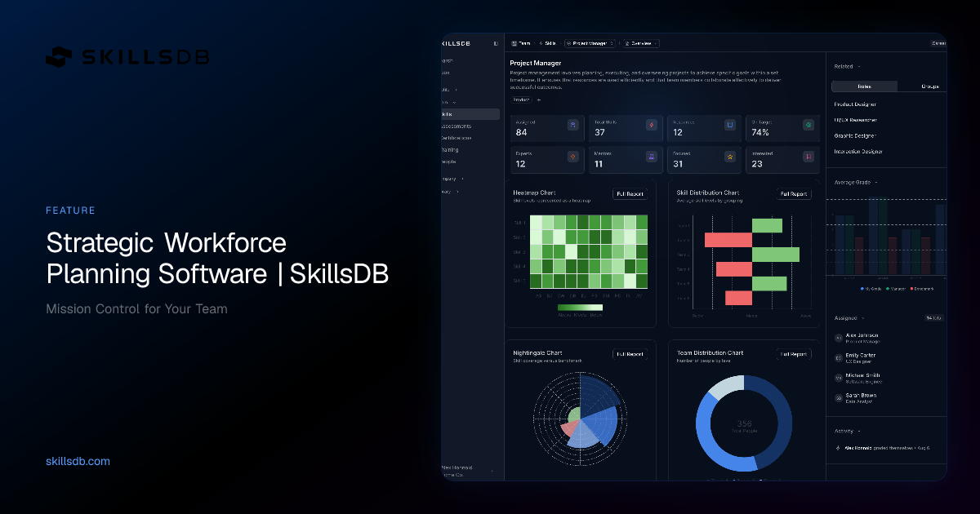Open Full Report for Skill Distribution Chart

point(794,194)
